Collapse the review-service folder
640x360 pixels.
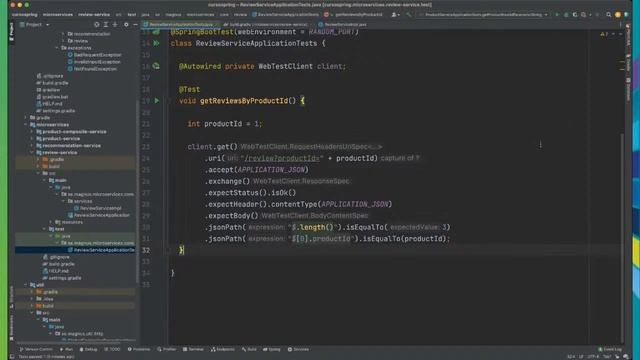[x=32, y=153]
